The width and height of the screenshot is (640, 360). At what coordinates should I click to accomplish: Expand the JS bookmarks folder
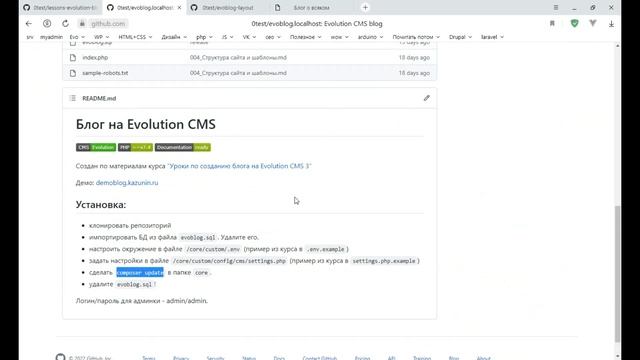[227, 37]
